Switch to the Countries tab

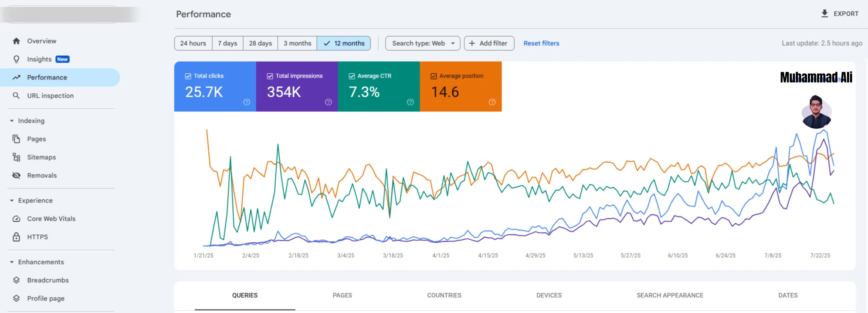(x=444, y=295)
